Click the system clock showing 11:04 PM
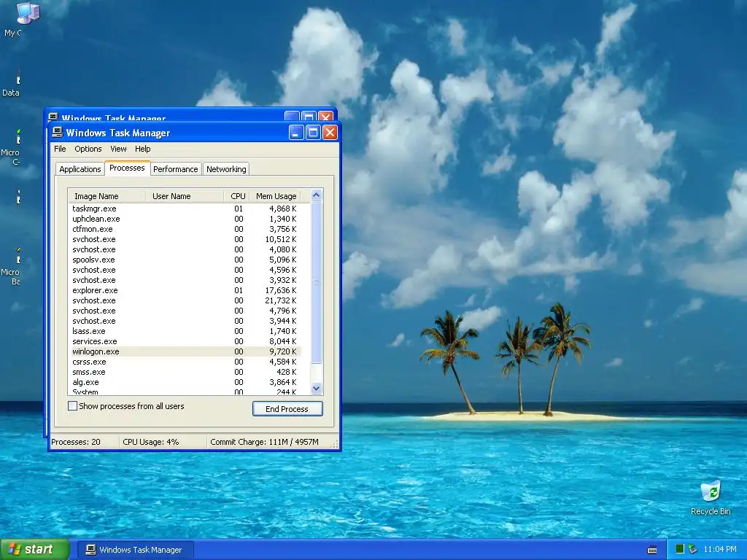 click(x=720, y=550)
